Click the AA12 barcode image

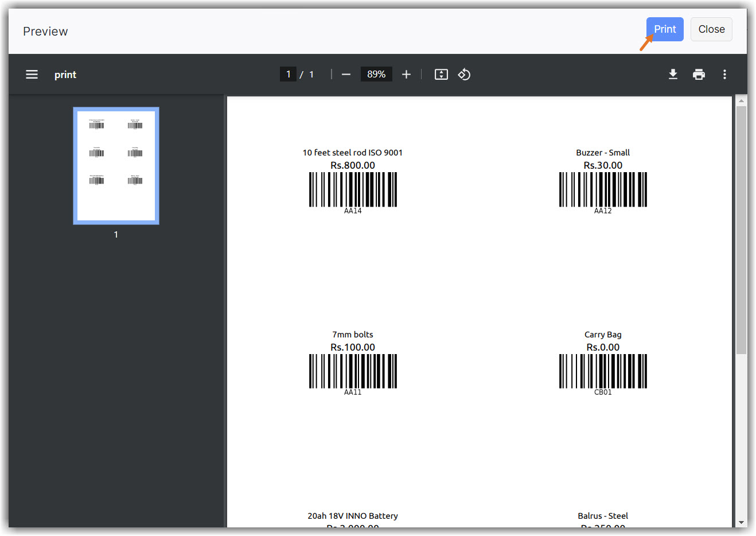(603, 190)
